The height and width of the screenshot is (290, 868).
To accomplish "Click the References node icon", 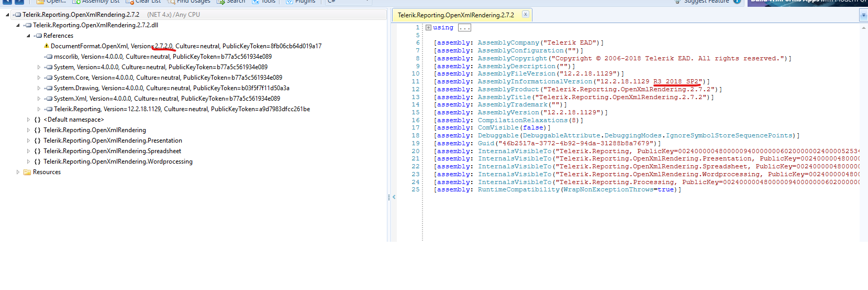I will (x=39, y=36).
